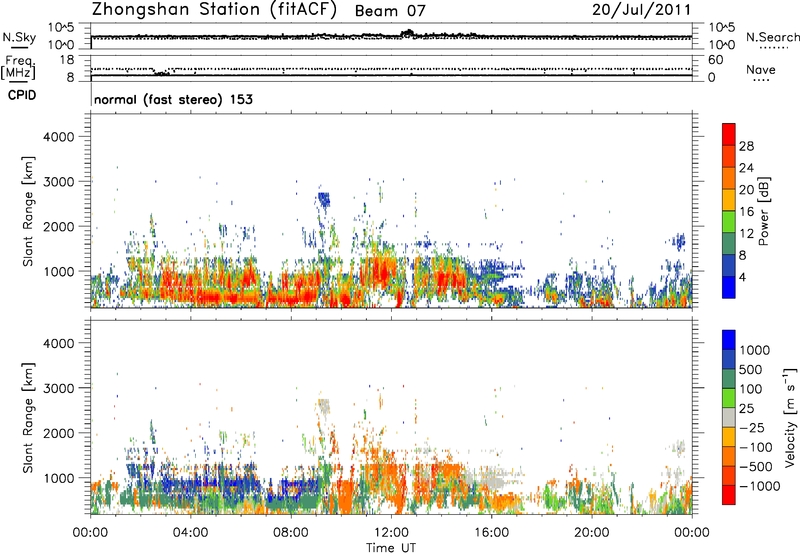Click the 'N.Search' legend label
This screenshot has height=554, width=800.
point(772,37)
